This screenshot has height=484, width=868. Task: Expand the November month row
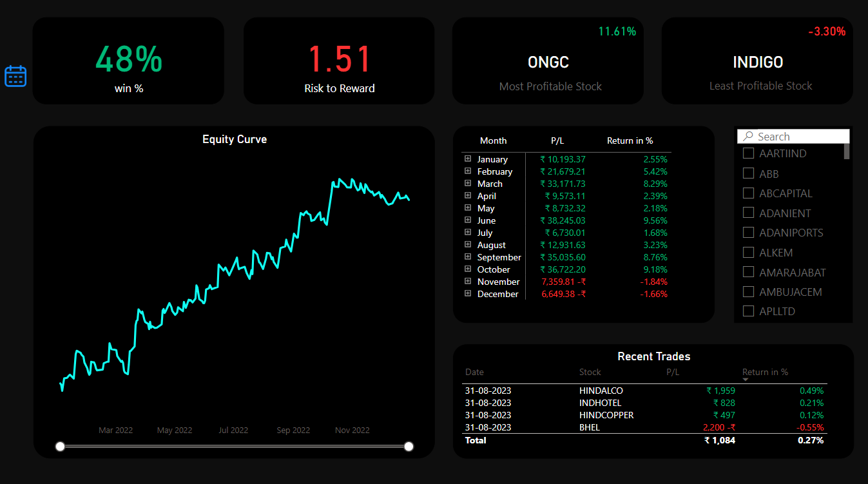[467, 282]
